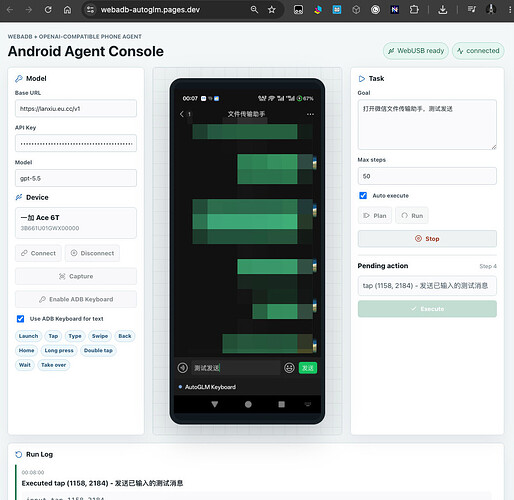Click the Capture screenshot button

[x=76, y=276]
